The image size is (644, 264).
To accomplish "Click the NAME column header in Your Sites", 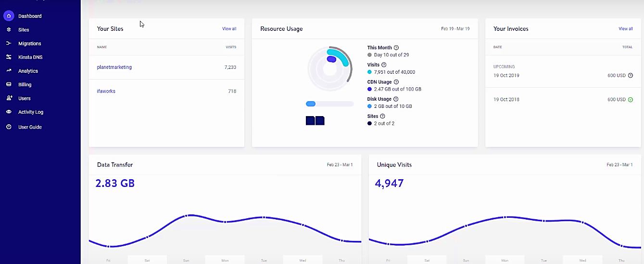I will pos(102,47).
